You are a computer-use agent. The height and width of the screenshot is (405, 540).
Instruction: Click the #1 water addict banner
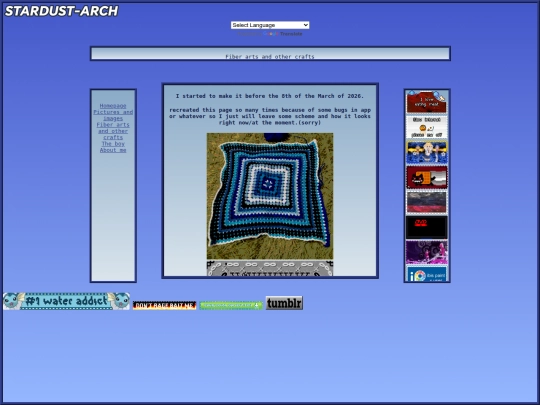66,301
